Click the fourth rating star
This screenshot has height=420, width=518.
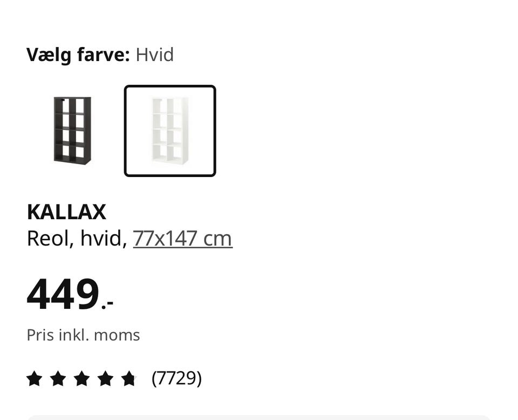coord(105,378)
